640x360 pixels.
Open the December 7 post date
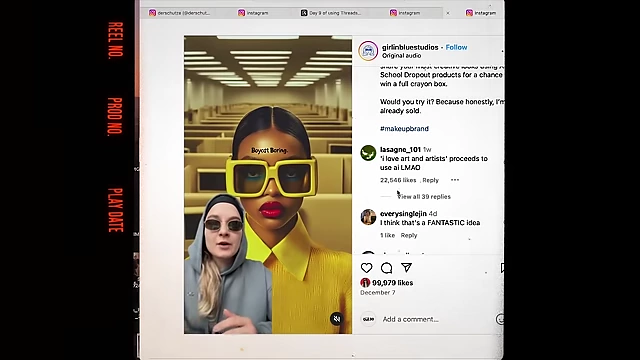(x=378, y=292)
